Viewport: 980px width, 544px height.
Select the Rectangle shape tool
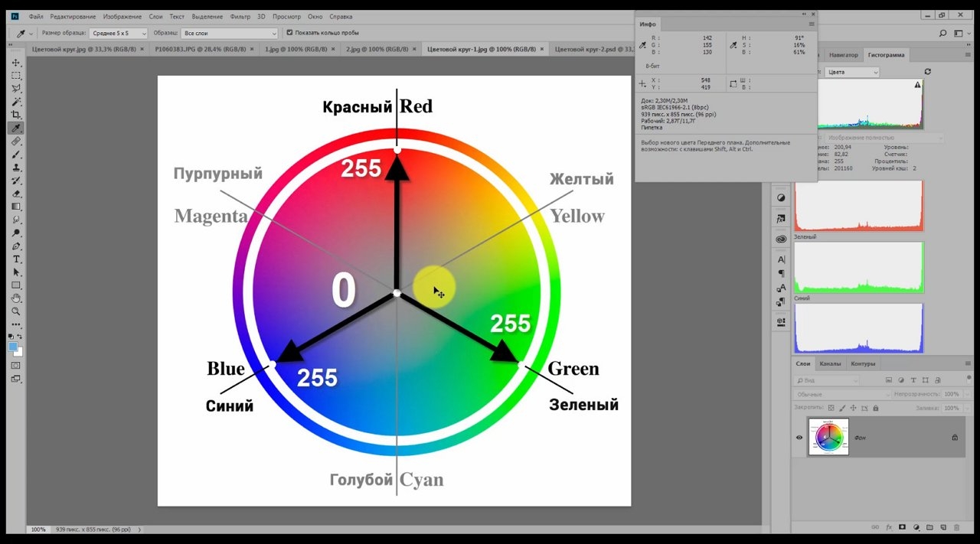click(16, 285)
